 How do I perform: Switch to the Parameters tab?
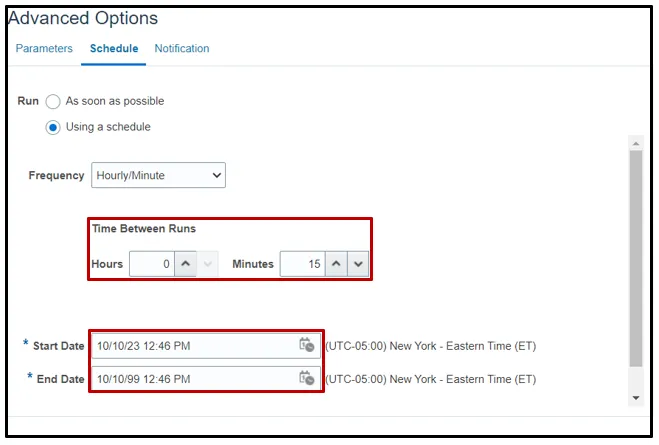[x=44, y=48]
